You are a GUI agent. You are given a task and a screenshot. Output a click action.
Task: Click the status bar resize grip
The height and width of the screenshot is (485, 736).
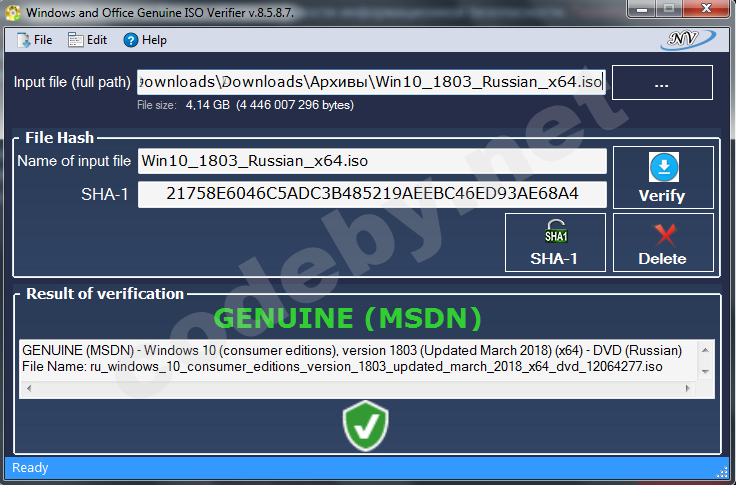[721, 471]
